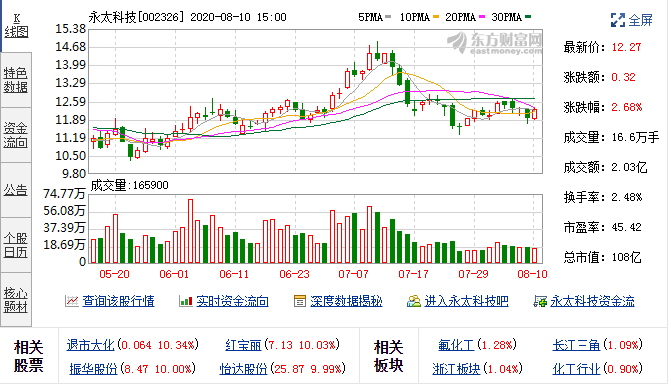The image size is (671, 384).
Task: Click the 查询该股行情 chart icon
Action: tap(71, 301)
